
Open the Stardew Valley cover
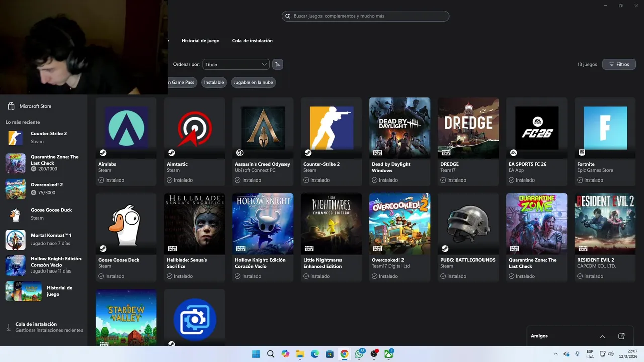[x=126, y=317]
